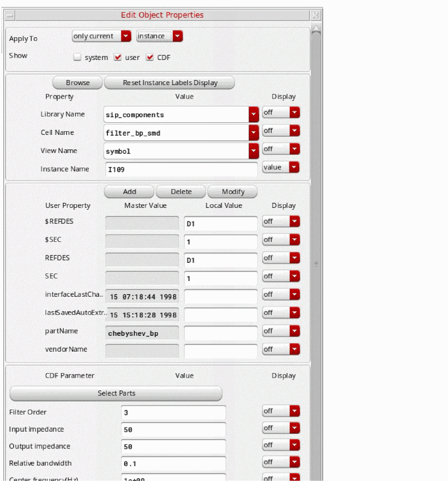Open the 'only current' Apply To dropdown
448x481 pixels.
coord(126,36)
